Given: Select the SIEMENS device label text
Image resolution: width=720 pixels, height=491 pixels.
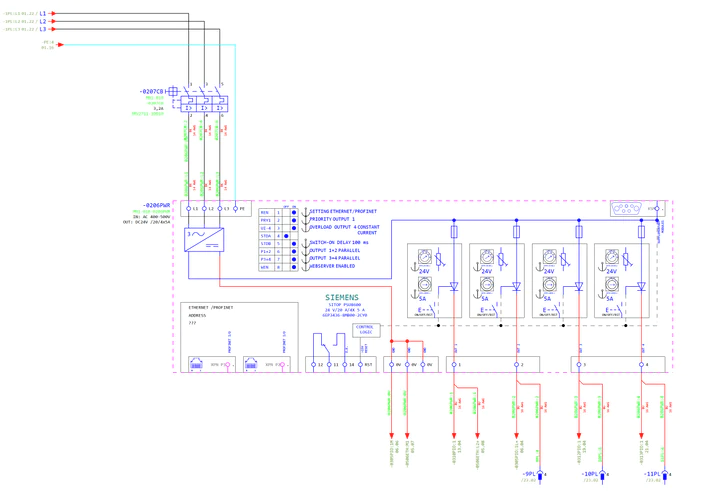Looking at the screenshot, I should coord(345,298).
